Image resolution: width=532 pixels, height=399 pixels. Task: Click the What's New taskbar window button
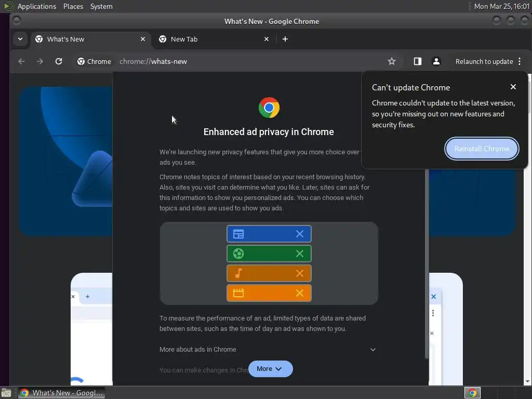tap(61, 393)
